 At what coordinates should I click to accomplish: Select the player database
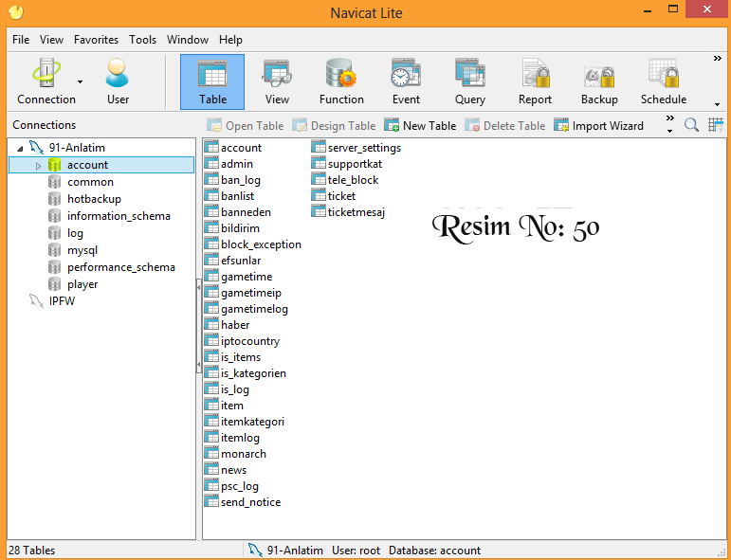pos(82,284)
